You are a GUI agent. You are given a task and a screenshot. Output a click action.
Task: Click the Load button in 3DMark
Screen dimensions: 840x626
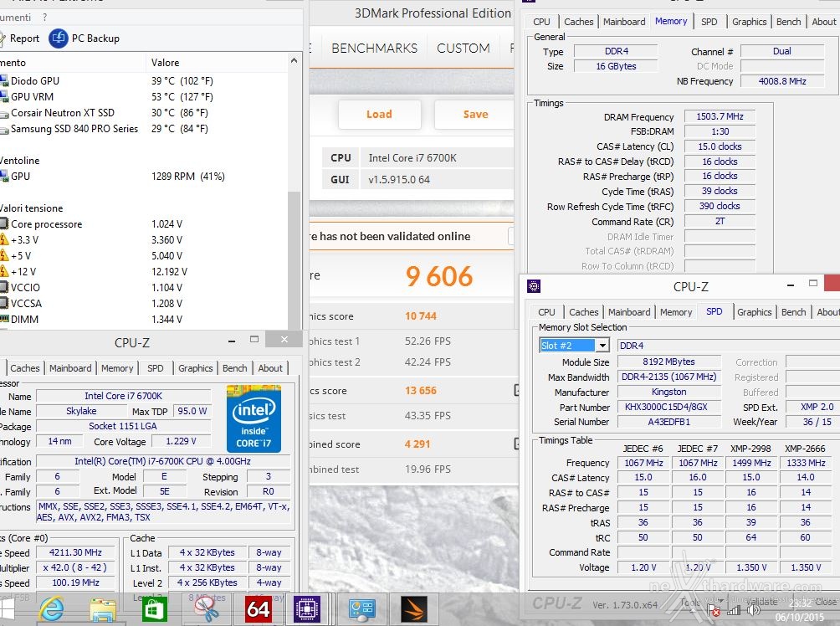coord(379,114)
